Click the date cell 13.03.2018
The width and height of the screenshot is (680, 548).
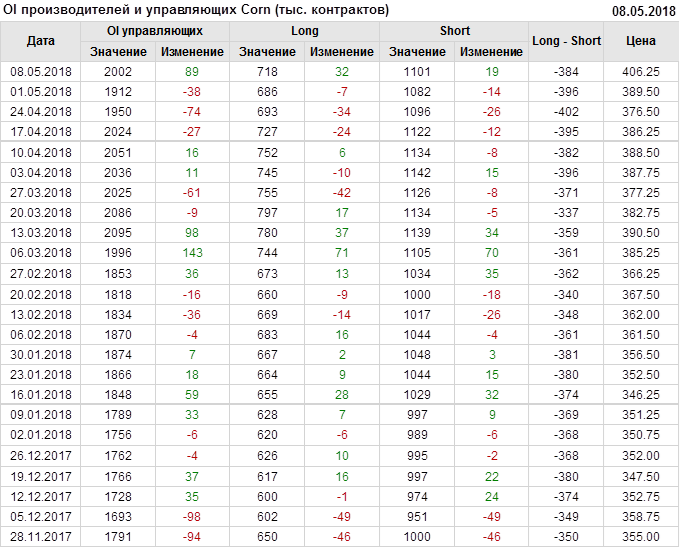41,232
